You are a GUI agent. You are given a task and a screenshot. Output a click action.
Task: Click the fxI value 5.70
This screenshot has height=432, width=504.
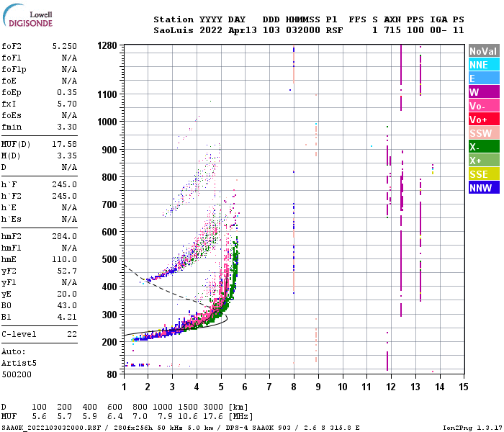pos(67,104)
